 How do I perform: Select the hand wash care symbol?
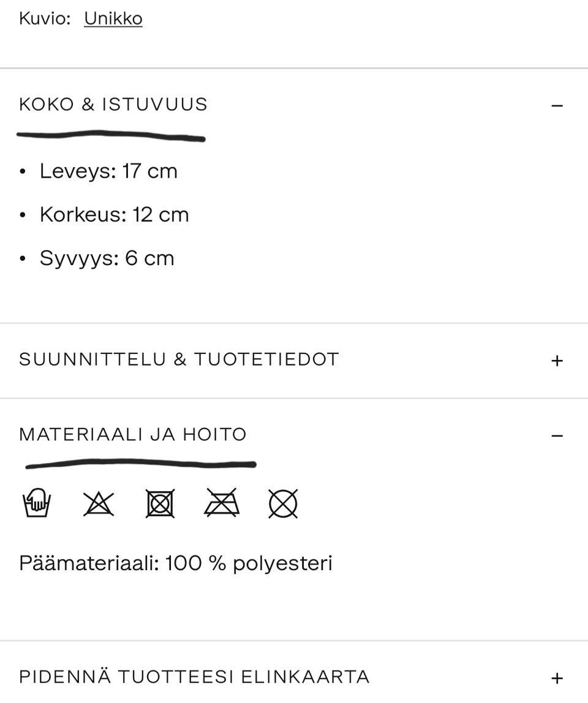pos(37,503)
